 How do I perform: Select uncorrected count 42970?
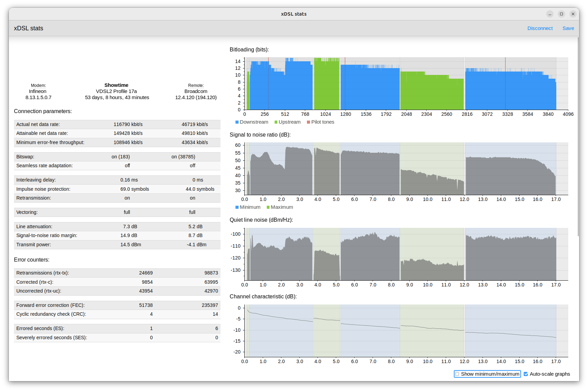click(x=211, y=291)
